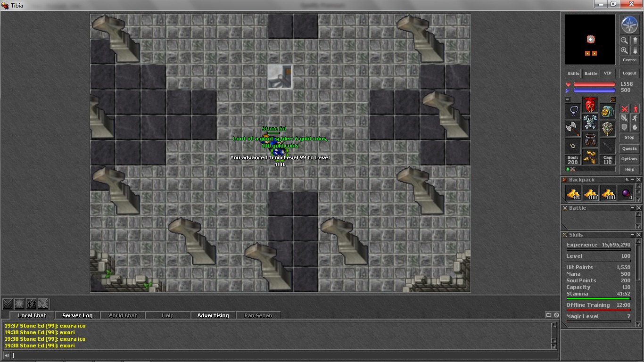This screenshot has height=362, width=644.
Task: Go up one level in Backpack container
Action: (x=627, y=180)
